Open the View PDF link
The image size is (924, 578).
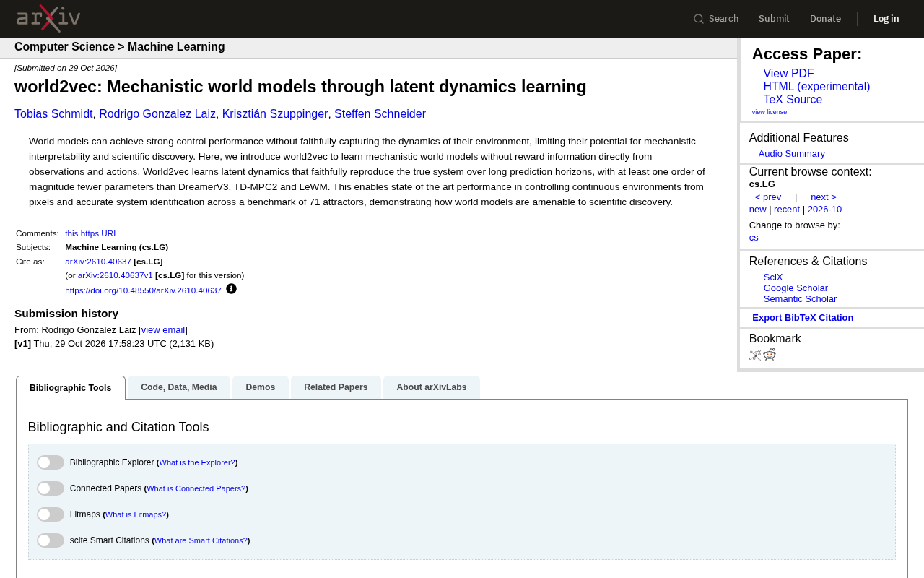[788, 74]
